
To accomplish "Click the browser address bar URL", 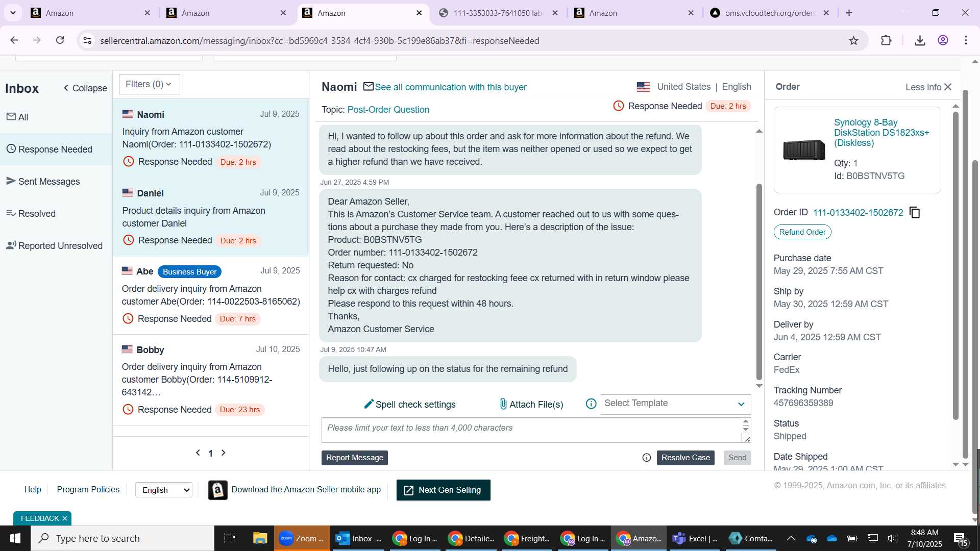I will 320,40.
